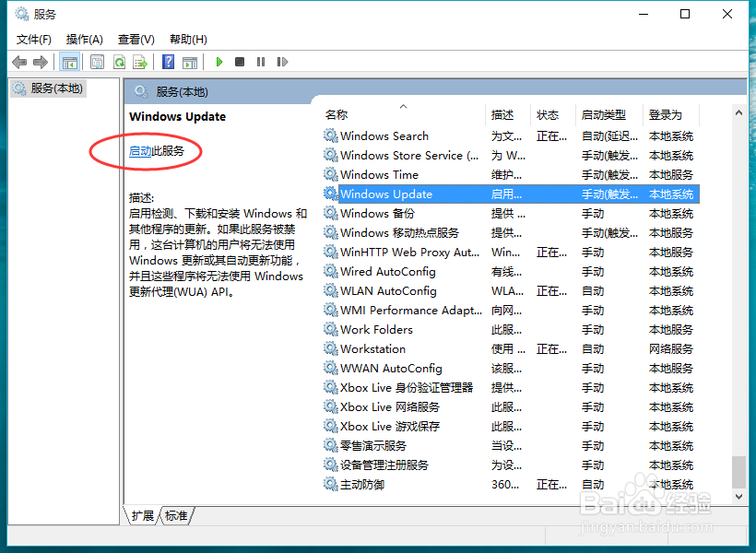The width and height of the screenshot is (756, 553).
Task: Start the service using the green play icon
Action: pyautogui.click(x=219, y=62)
